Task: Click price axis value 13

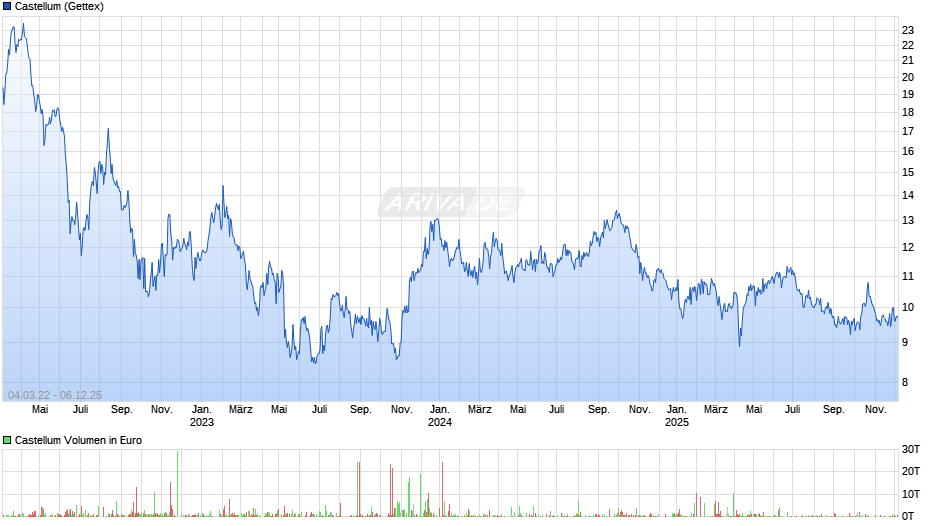Action: (x=908, y=220)
